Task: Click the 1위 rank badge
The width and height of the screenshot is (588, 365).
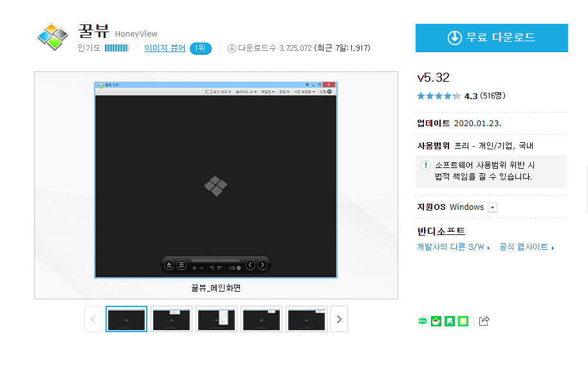Action: pyautogui.click(x=200, y=48)
